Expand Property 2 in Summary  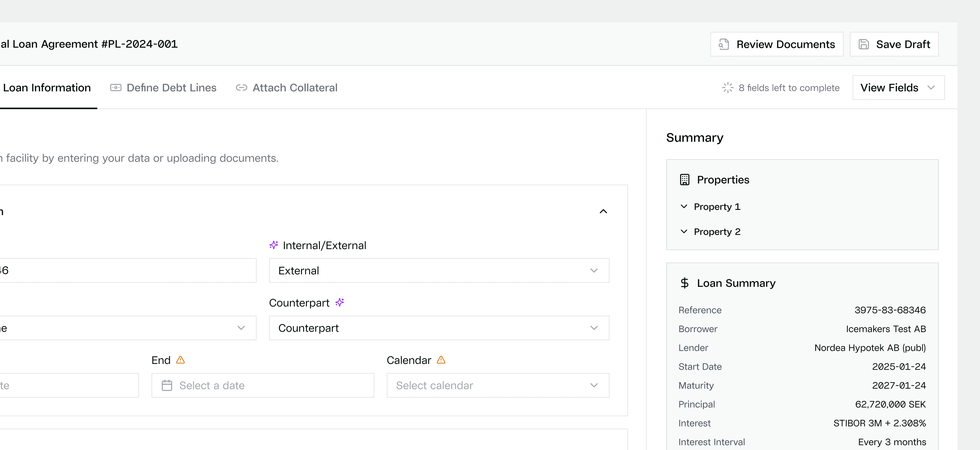click(710, 232)
